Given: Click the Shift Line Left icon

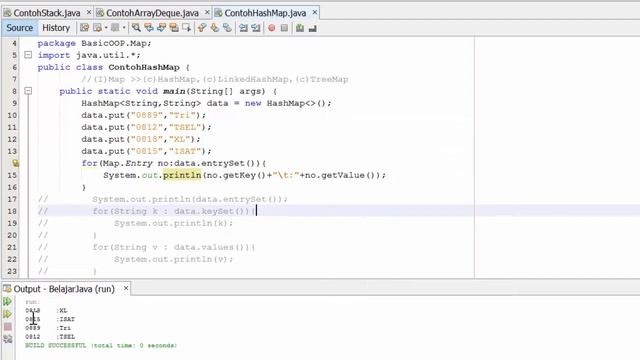Looking at the screenshot, I should (243, 28).
